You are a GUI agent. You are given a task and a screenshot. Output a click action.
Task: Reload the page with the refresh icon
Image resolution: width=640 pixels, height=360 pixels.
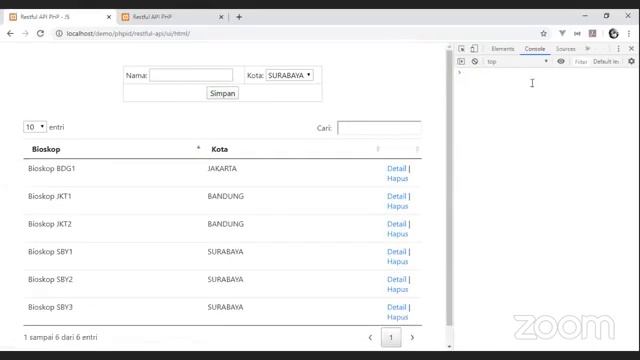coord(40,33)
